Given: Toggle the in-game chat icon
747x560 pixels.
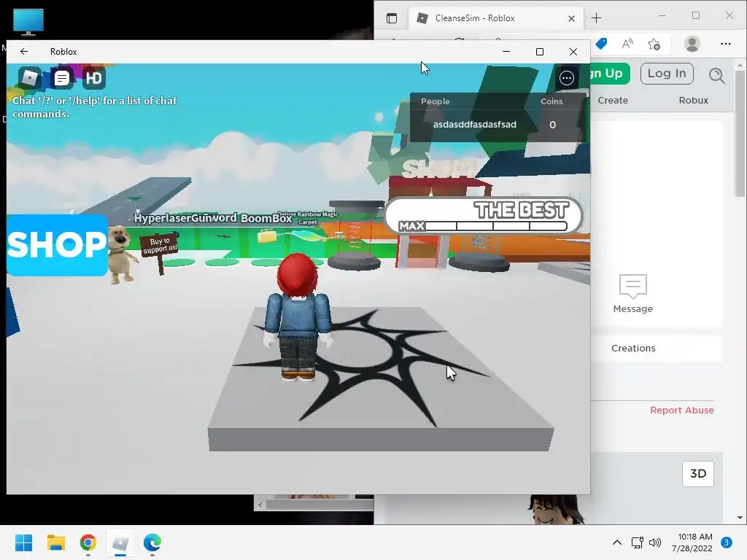Looking at the screenshot, I should pyautogui.click(x=62, y=78).
